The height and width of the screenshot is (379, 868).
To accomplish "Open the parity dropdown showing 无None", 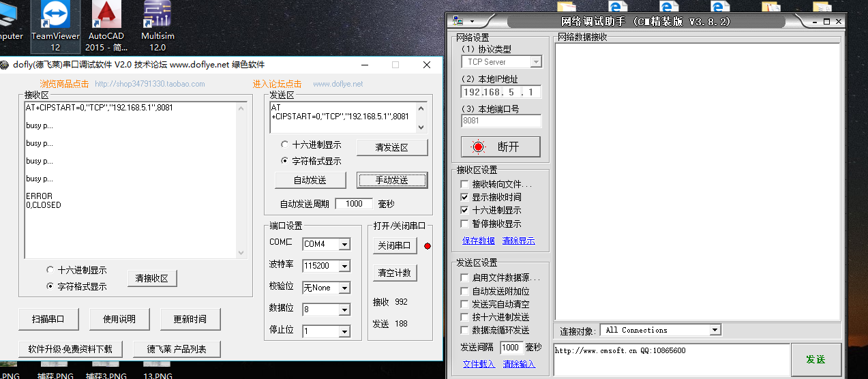I will point(344,288).
